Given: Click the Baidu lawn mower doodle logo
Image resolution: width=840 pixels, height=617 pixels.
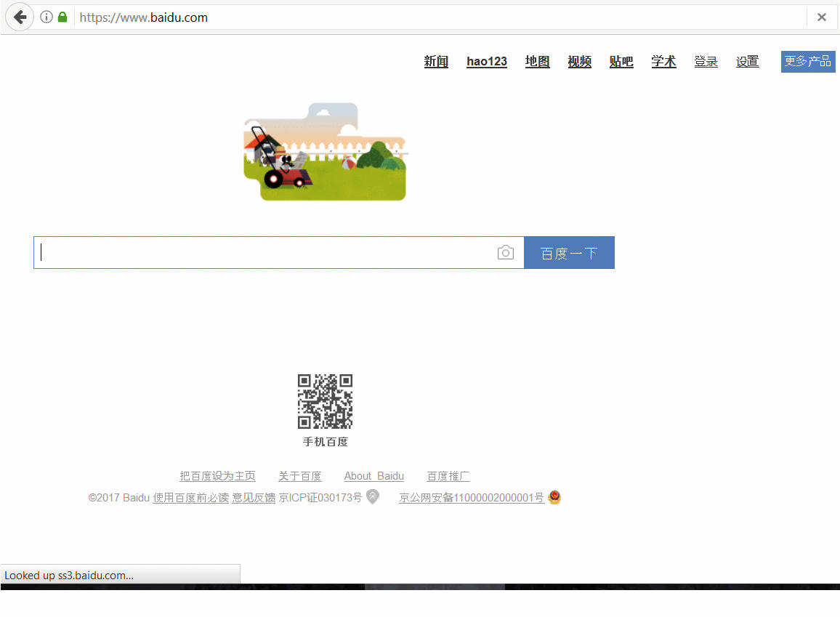Looking at the screenshot, I should tap(326, 152).
